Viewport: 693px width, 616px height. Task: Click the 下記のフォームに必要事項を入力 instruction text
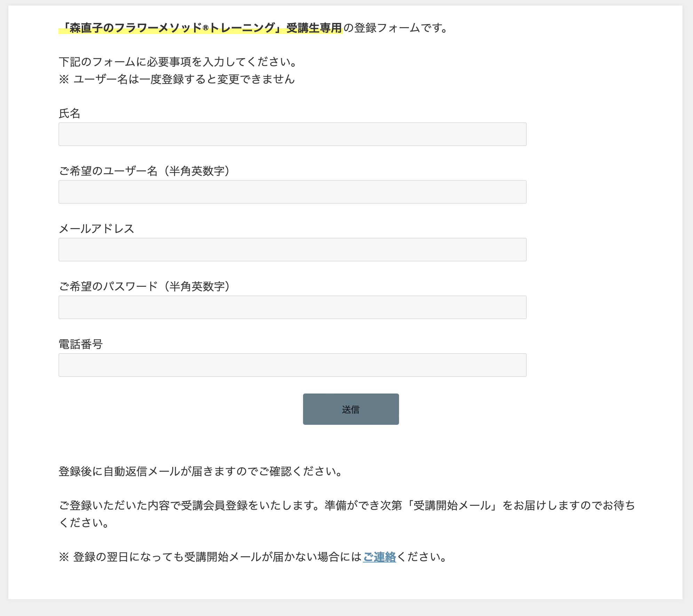[177, 62]
